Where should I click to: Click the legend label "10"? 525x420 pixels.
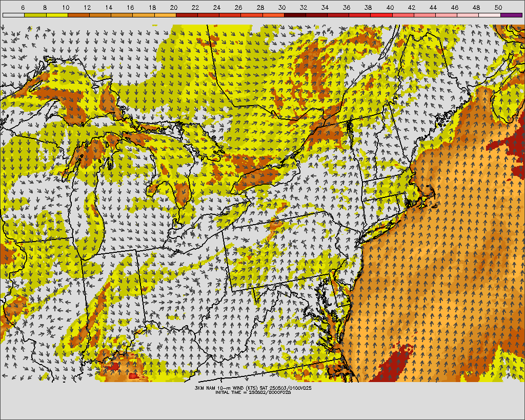(x=66, y=7)
